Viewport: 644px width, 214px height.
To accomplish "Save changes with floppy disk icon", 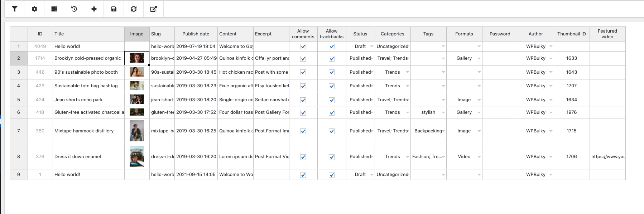I will click(114, 9).
